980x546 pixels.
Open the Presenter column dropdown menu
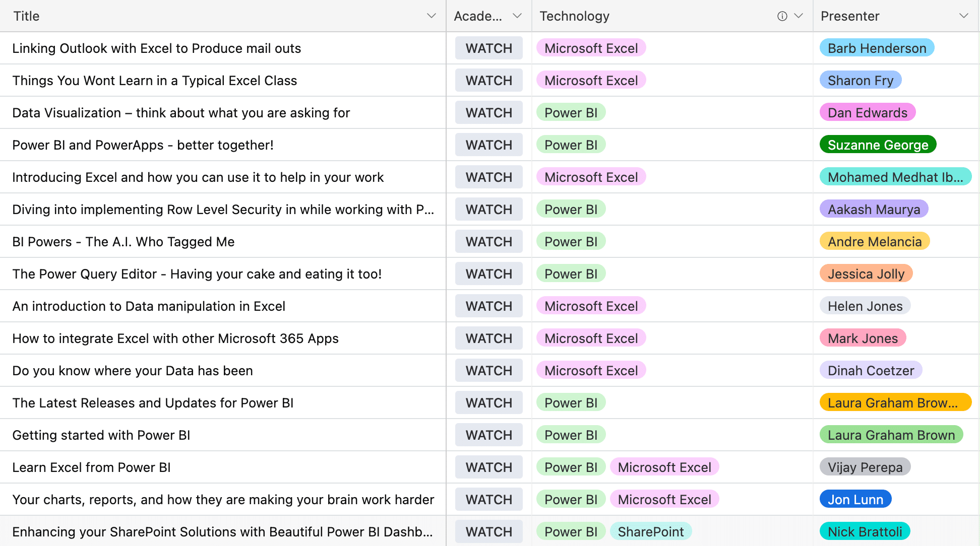point(963,16)
